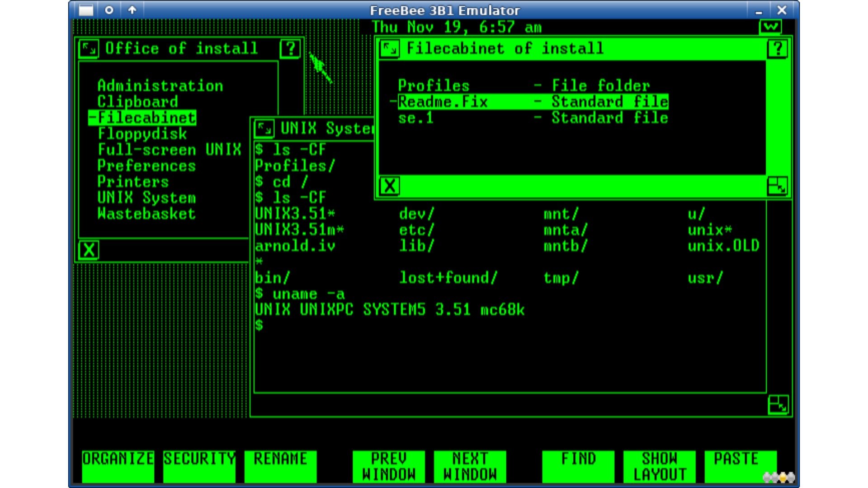The width and height of the screenshot is (868, 488).
Task: Select Wastebasket in the Office menu
Action: 147,214
